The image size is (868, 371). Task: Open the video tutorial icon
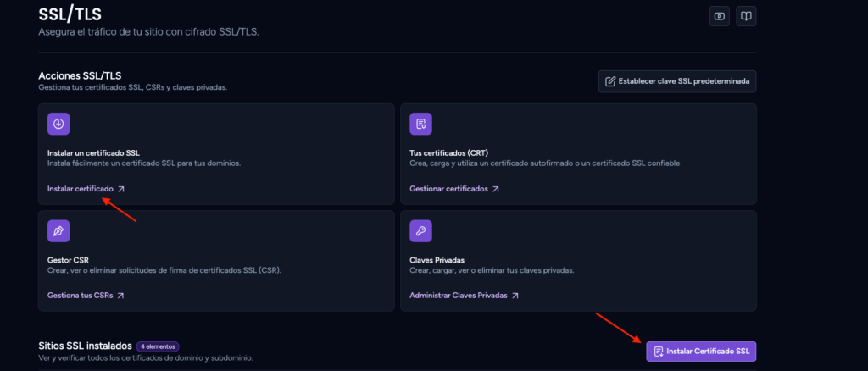[719, 16]
